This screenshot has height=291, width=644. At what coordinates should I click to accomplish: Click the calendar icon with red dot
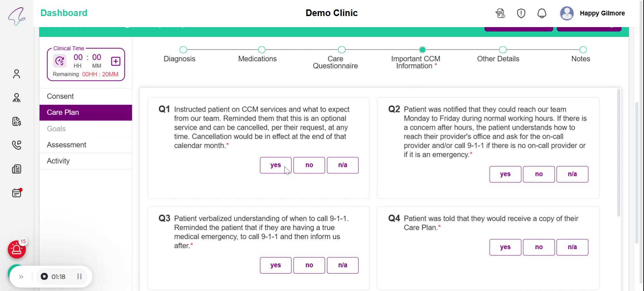[16, 193]
